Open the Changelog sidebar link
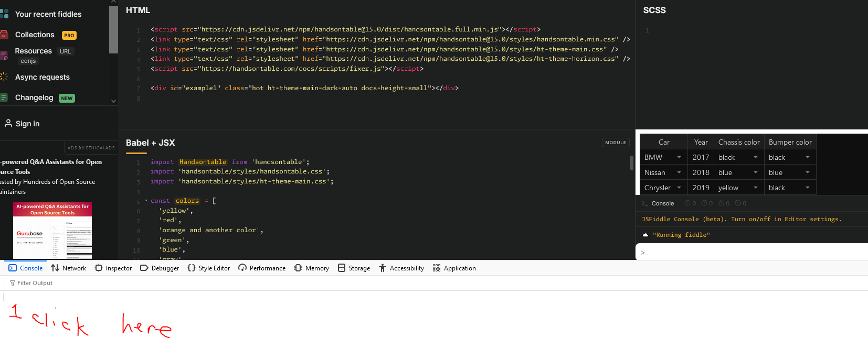868x338 pixels. coord(34,97)
